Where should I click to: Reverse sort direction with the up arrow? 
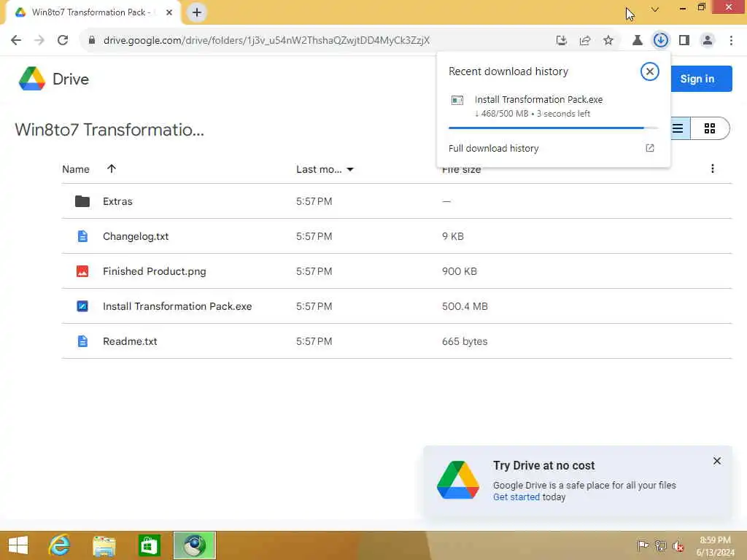tap(112, 168)
